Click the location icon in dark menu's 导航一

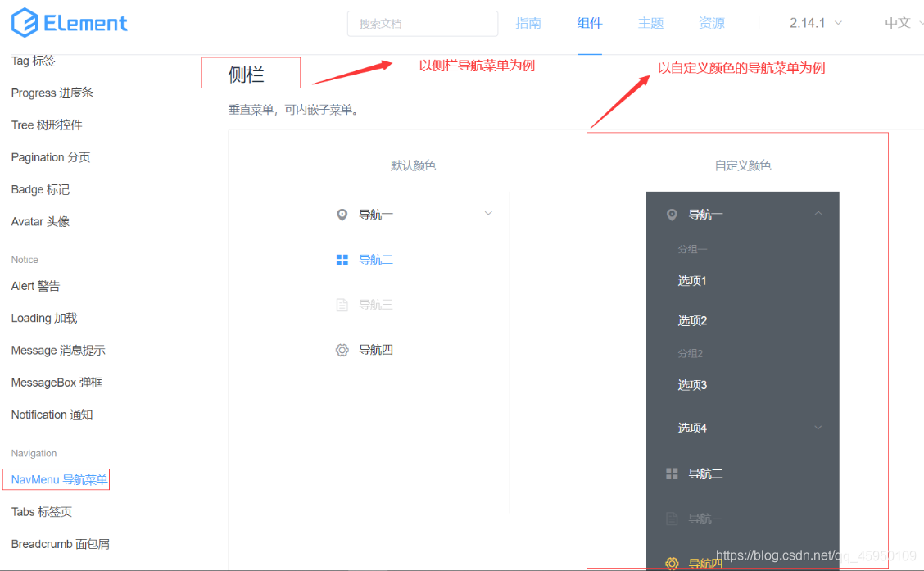[672, 214]
